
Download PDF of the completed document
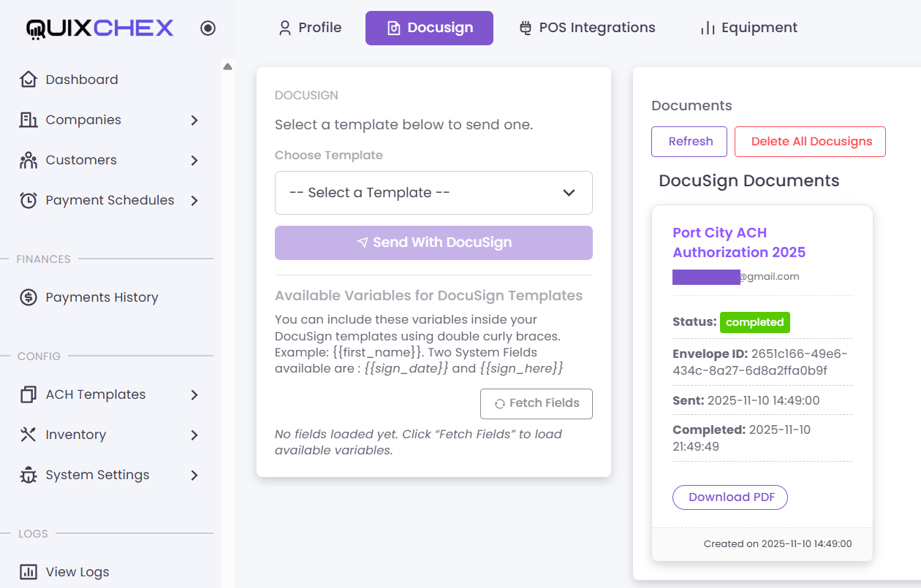[x=729, y=497]
